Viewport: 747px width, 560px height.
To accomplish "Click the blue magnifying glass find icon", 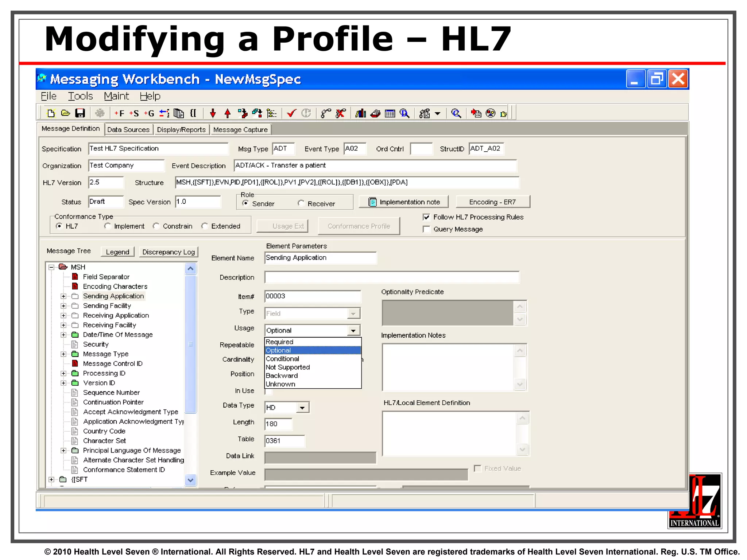I will pos(456,113).
